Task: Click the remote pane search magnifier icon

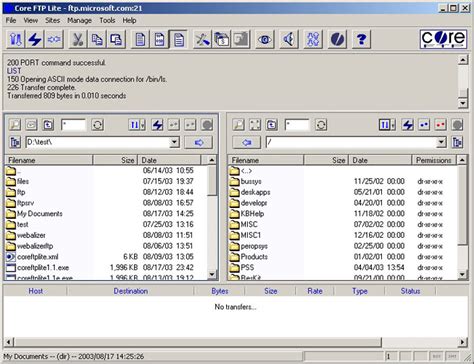Action: click(239, 125)
